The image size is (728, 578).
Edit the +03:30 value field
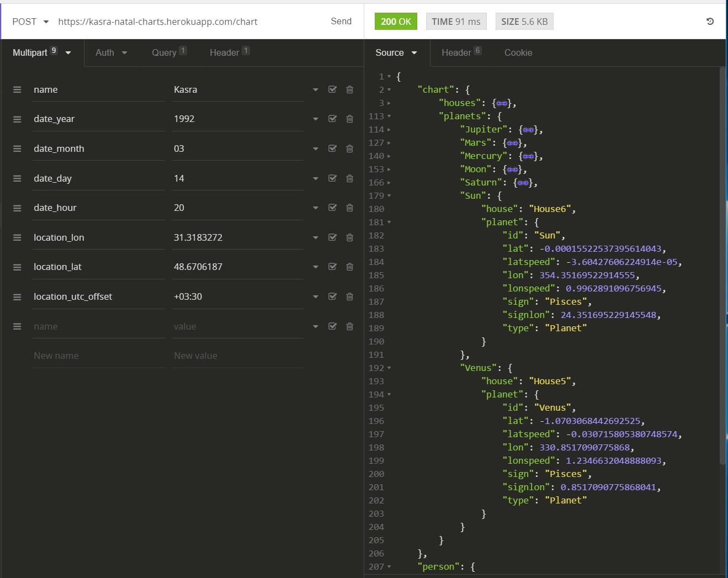238,296
